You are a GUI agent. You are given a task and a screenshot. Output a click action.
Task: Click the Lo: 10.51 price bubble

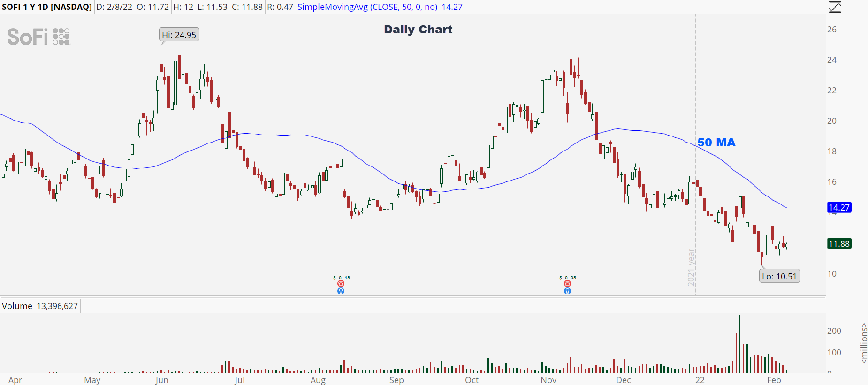pyautogui.click(x=779, y=276)
